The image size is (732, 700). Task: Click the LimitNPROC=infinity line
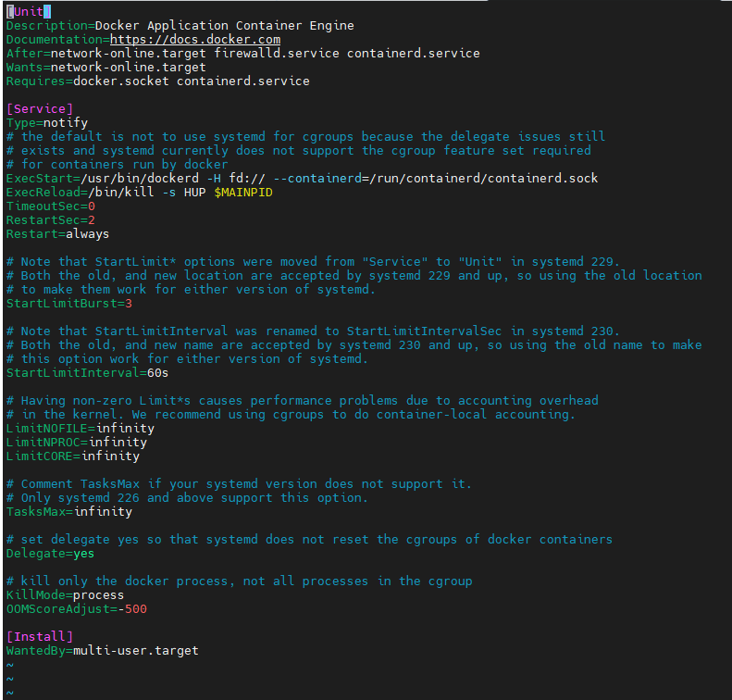pyautogui.click(x=77, y=443)
